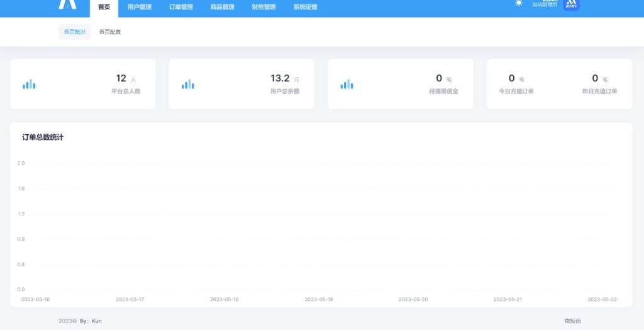The image size is (644, 330).
Task: Click the 2023-05-19 axis date
Action: tap(319, 300)
